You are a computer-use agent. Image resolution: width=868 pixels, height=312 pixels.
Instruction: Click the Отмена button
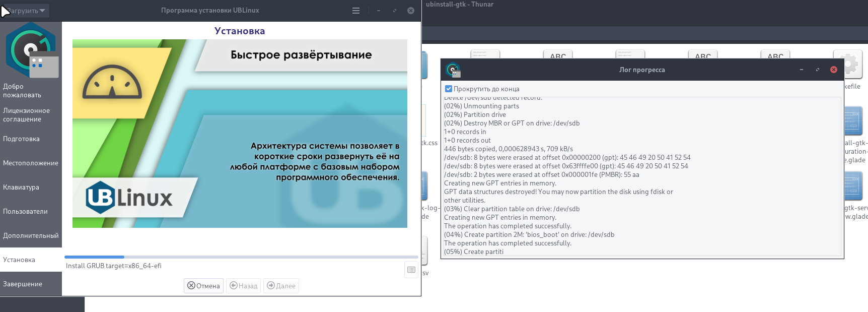(x=203, y=286)
